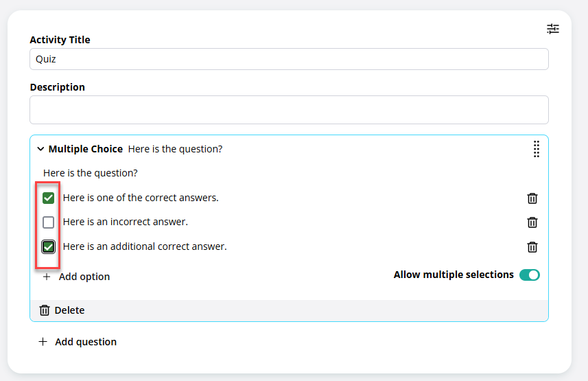
Task: Remove the additional correct answer option
Action: click(532, 247)
